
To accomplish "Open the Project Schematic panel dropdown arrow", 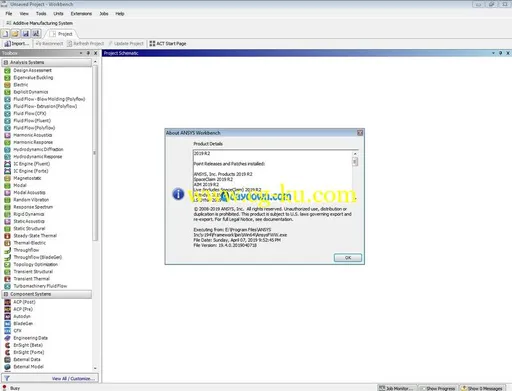I will (493, 53).
